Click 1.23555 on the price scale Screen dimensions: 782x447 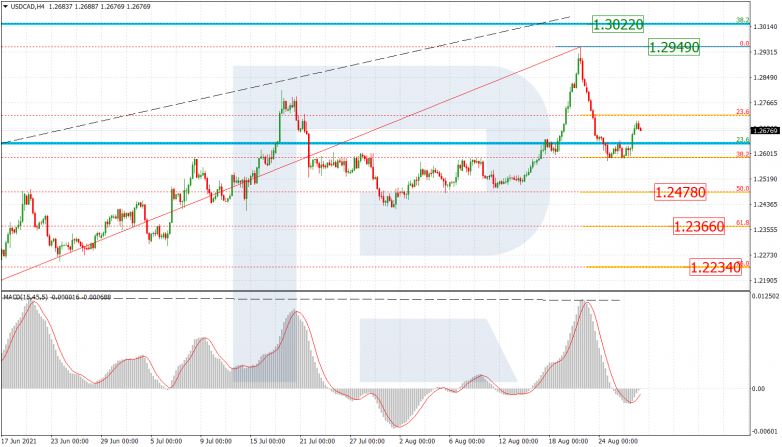pyautogui.click(x=766, y=229)
